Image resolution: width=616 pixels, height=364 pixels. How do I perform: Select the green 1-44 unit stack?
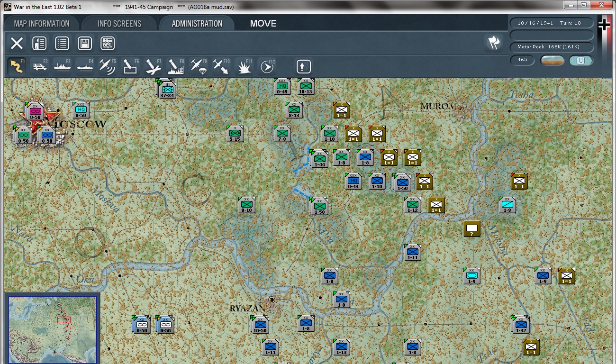click(319, 159)
